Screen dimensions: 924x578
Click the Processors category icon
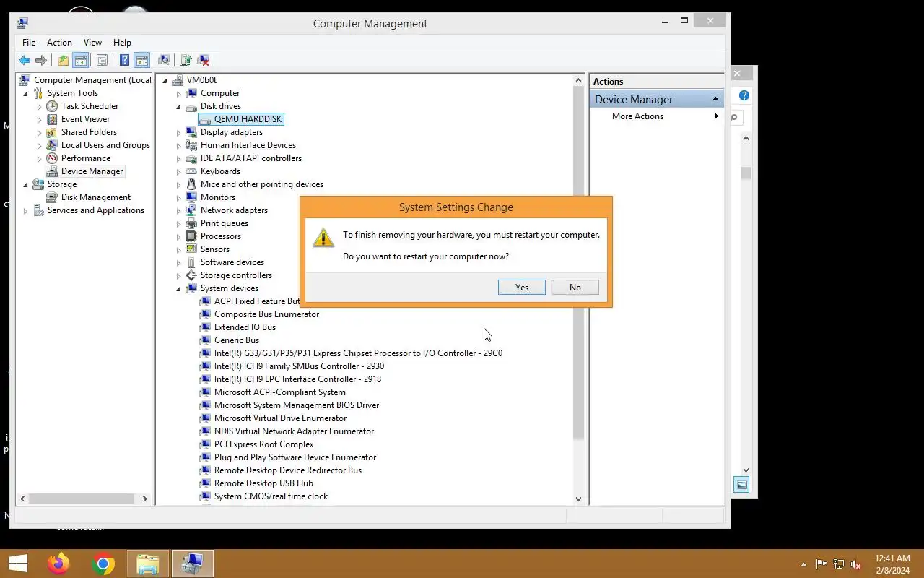[191, 236]
